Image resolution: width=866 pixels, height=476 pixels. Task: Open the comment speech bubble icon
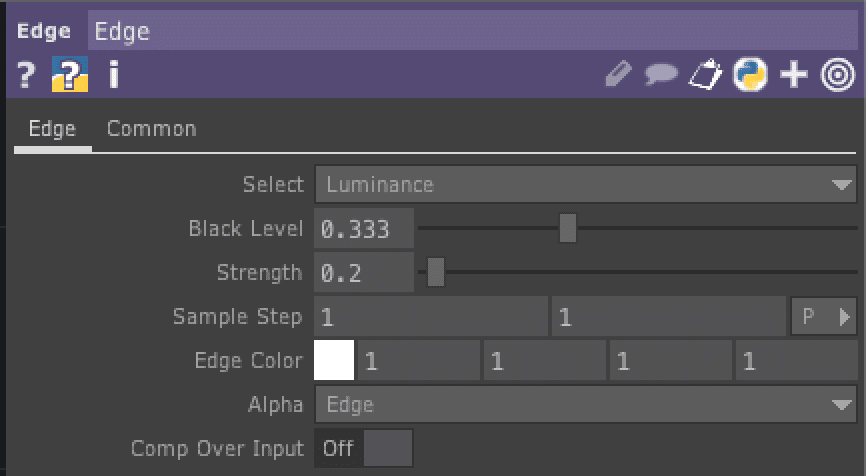point(661,75)
